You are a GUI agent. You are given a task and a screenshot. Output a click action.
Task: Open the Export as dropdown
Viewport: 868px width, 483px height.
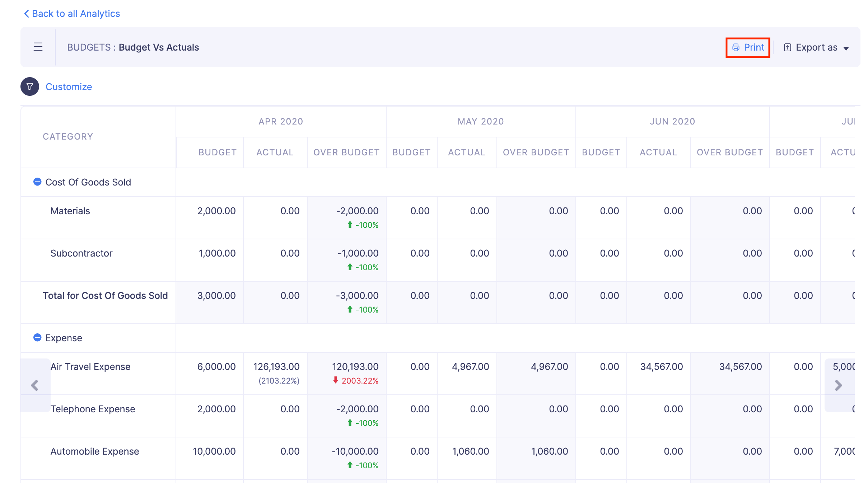point(816,47)
